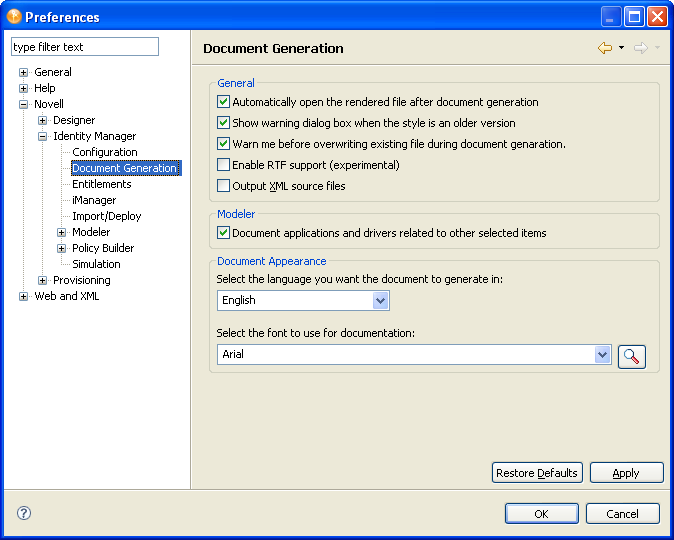Click the font preview magnifier icon
674x540 pixels.
[x=631, y=356]
